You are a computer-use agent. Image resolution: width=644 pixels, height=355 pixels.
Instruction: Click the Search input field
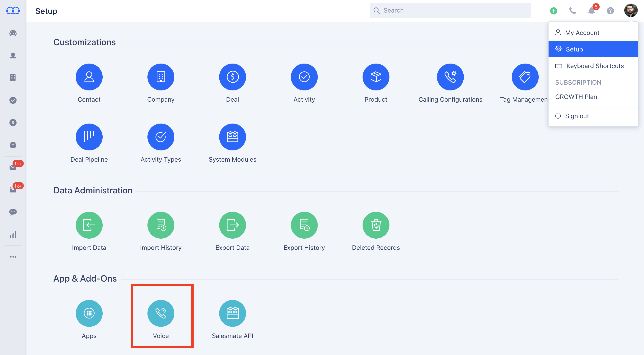tap(450, 11)
